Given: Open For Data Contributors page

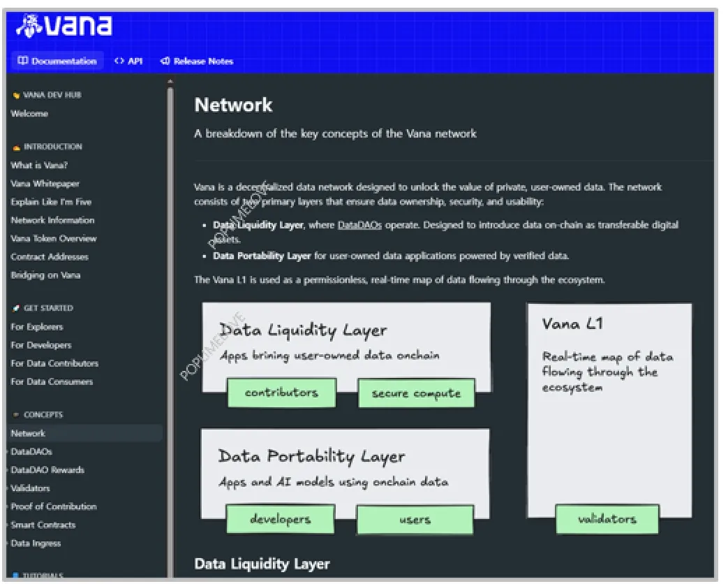Looking at the screenshot, I should tap(54, 363).
